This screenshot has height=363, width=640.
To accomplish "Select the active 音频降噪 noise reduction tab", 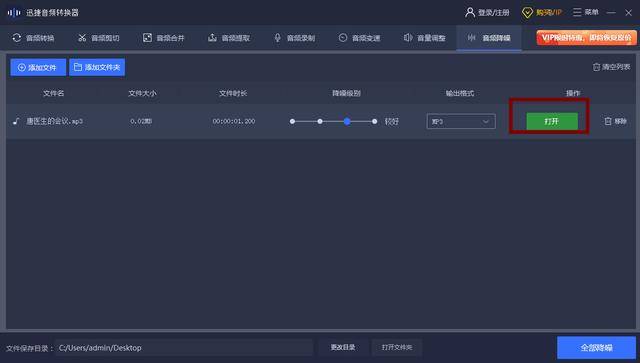I will (489, 38).
